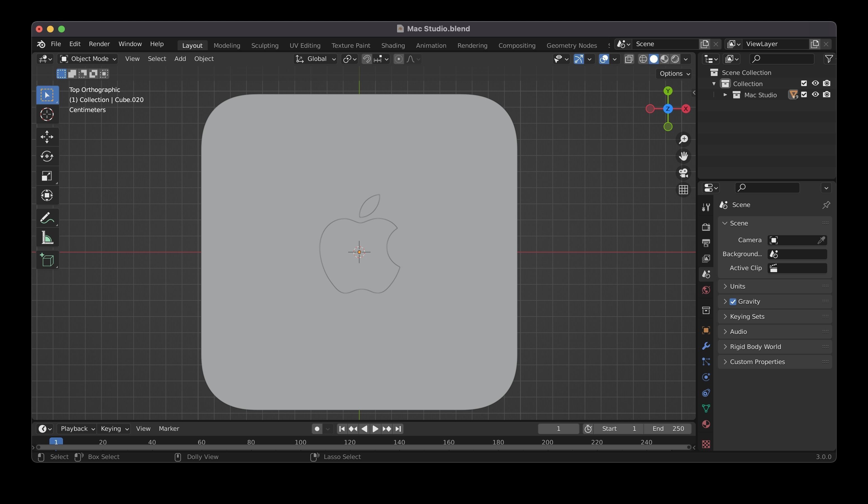The image size is (868, 504).
Task: Open the Options dropdown in viewport
Action: tap(673, 74)
